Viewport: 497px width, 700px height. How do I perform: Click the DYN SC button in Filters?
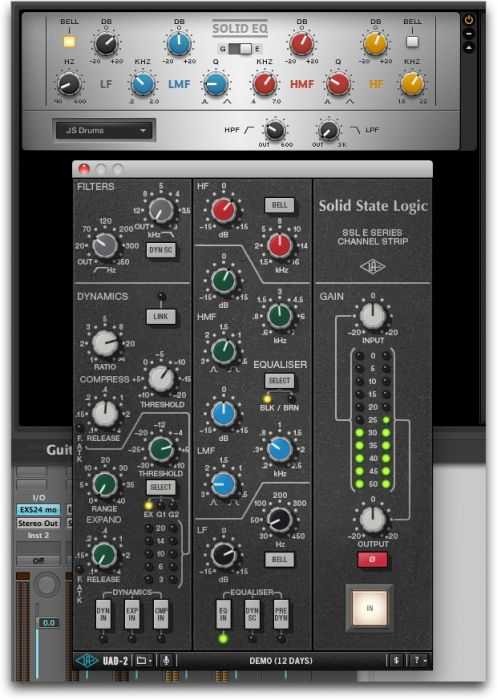point(161,250)
